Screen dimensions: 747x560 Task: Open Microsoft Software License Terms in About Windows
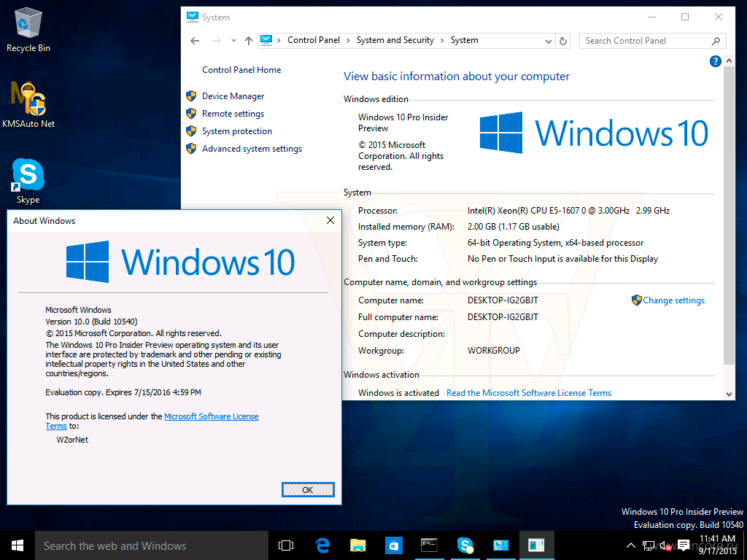tap(212, 416)
